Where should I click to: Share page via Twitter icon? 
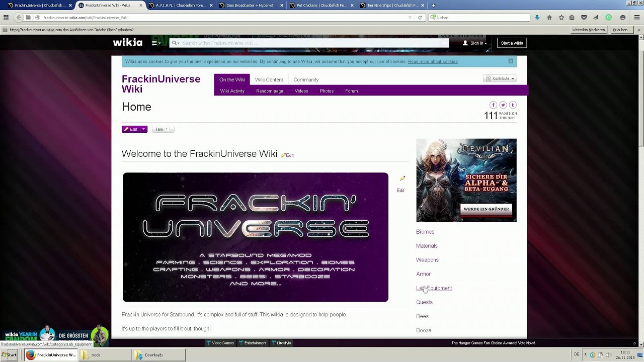(503, 105)
